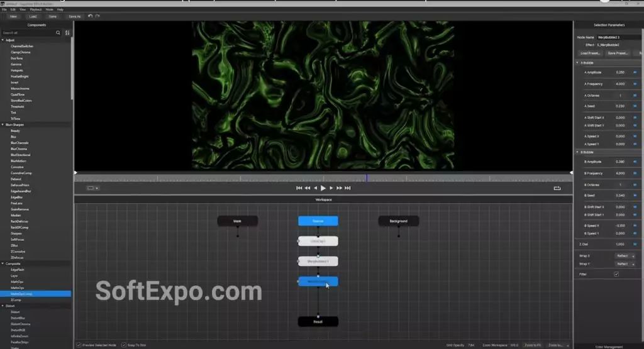Open the View menu
This screenshot has height=349, width=644.
click(23, 9)
